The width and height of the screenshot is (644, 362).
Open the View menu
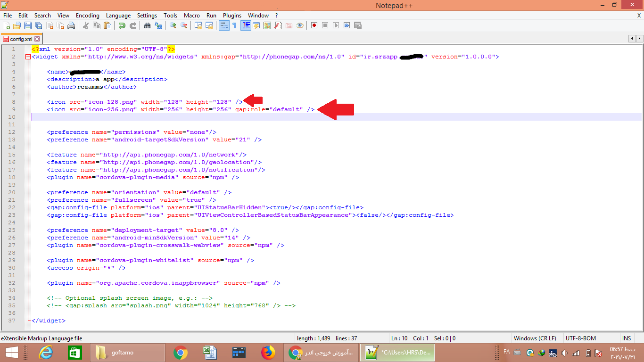pyautogui.click(x=63, y=16)
